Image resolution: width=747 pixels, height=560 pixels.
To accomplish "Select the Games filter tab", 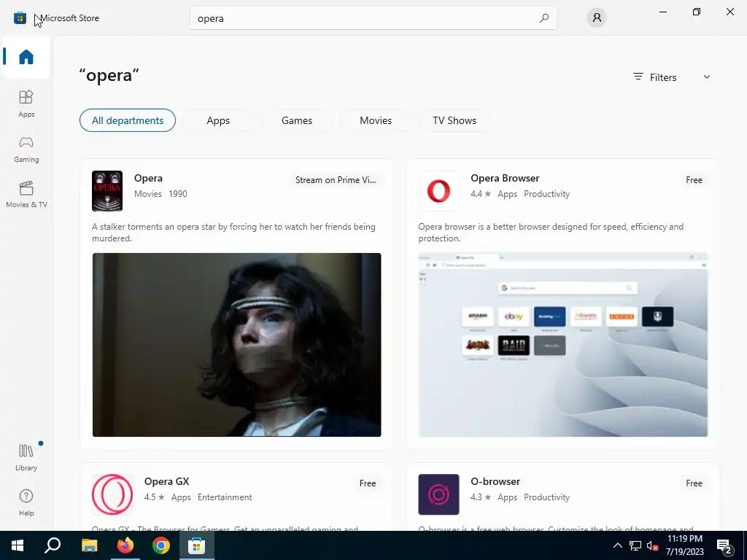I will tap(297, 120).
